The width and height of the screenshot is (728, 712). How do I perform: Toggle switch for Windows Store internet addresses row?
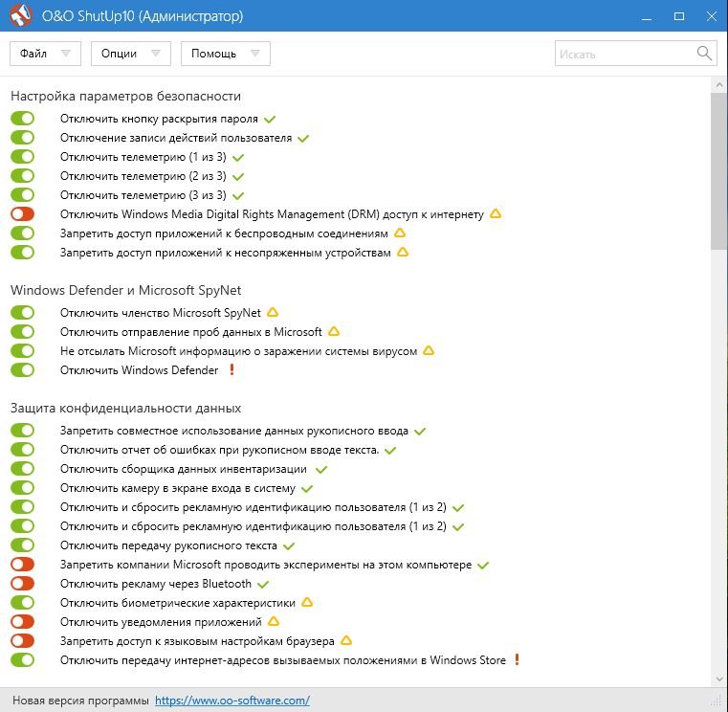pyautogui.click(x=22, y=659)
